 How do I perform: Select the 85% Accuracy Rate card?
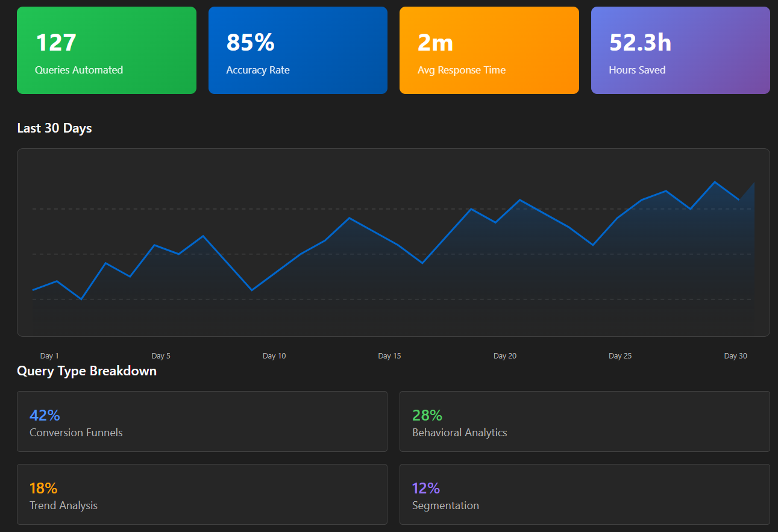point(298,51)
